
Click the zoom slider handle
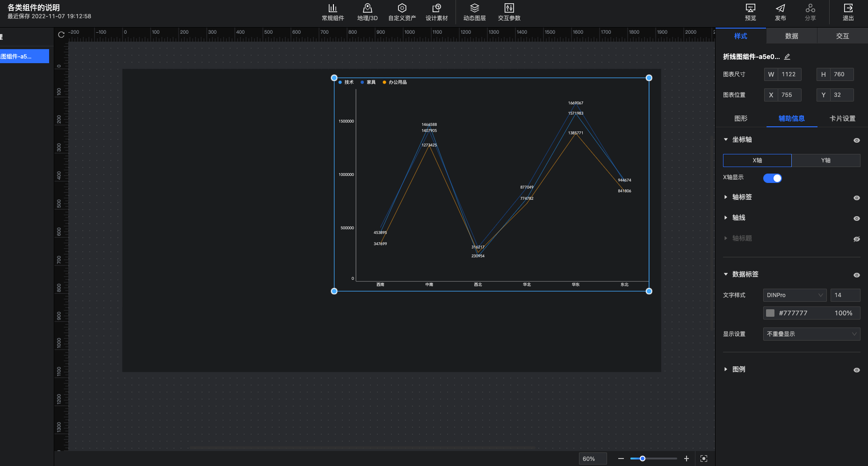click(643, 459)
